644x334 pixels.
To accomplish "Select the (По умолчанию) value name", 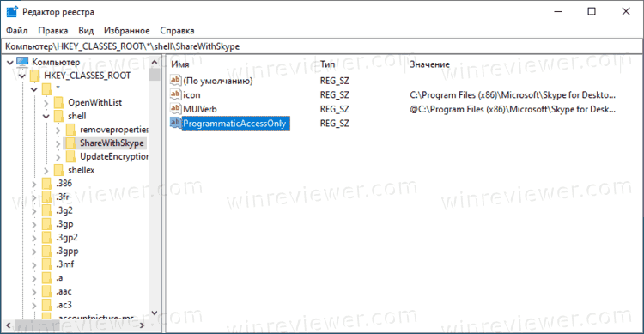I will [x=218, y=81].
